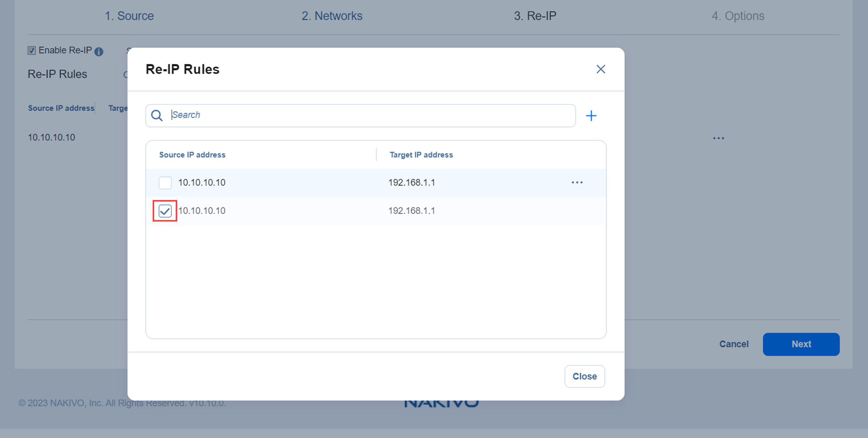
Task: Go to the 1. Source step
Action: pos(129,16)
